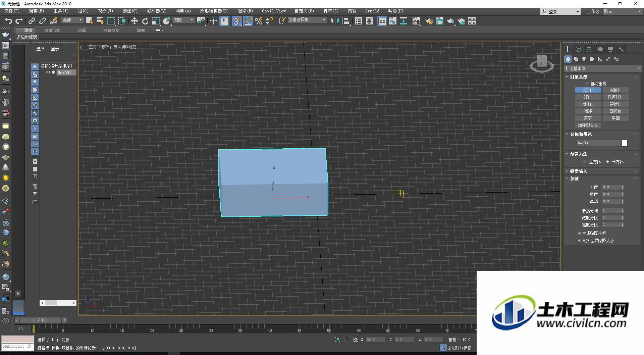Open the Curve Editor icon
The height and width of the screenshot is (355, 644).
click(x=393, y=21)
